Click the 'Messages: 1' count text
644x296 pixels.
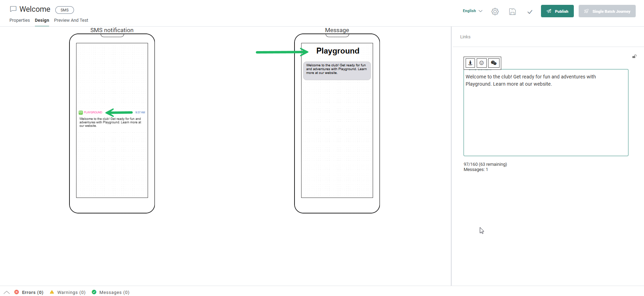tap(476, 170)
